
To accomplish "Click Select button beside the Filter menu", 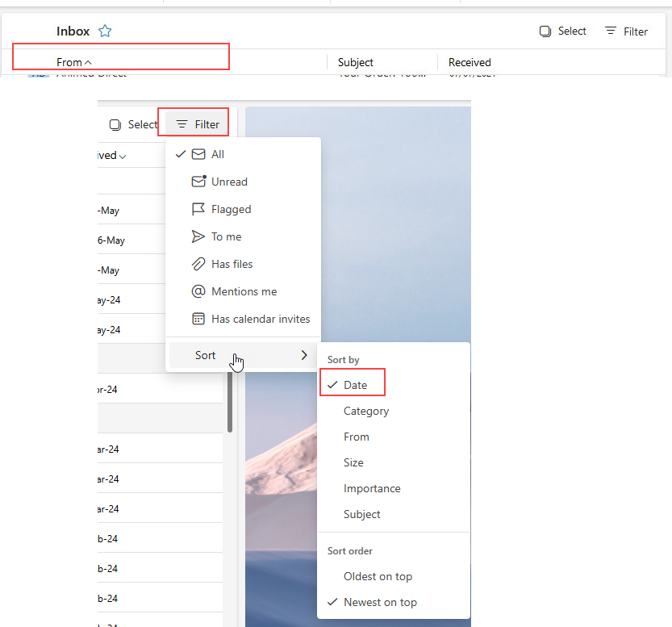I will 133,124.
